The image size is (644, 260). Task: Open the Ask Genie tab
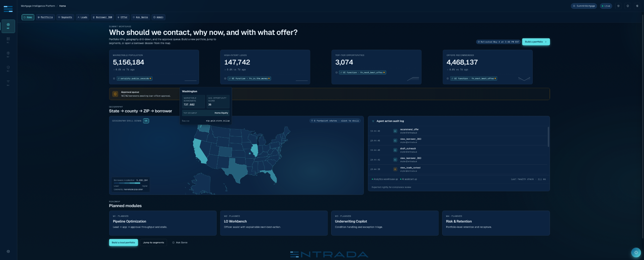pos(140,17)
